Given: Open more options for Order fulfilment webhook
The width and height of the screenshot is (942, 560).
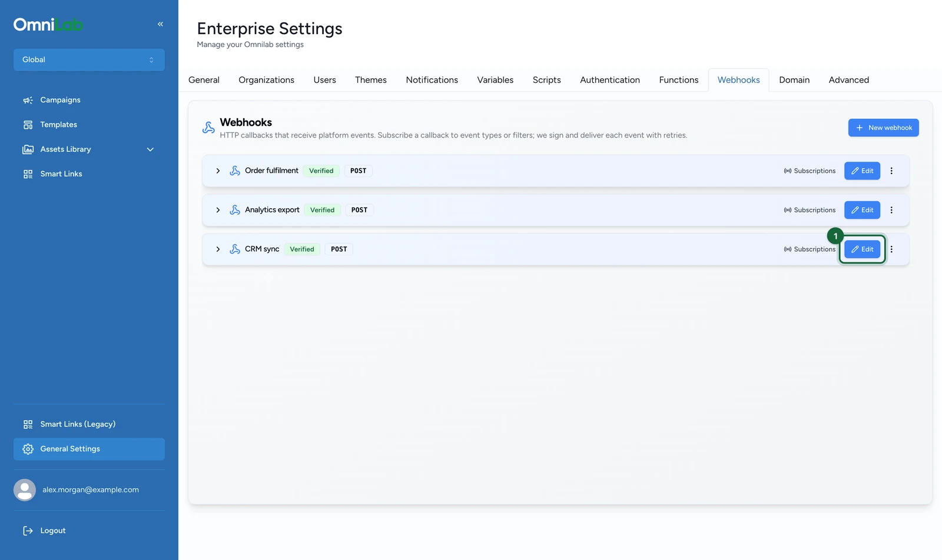Looking at the screenshot, I should pyautogui.click(x=891, y=171).
